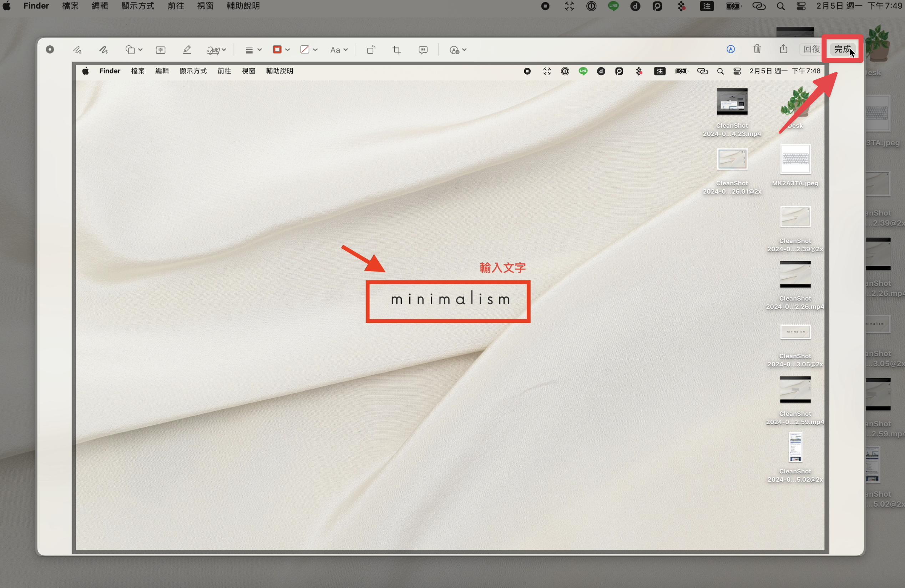Screen dimensions: 905x588
Task: Click the 完成 button
Action: tap(842, 49)
